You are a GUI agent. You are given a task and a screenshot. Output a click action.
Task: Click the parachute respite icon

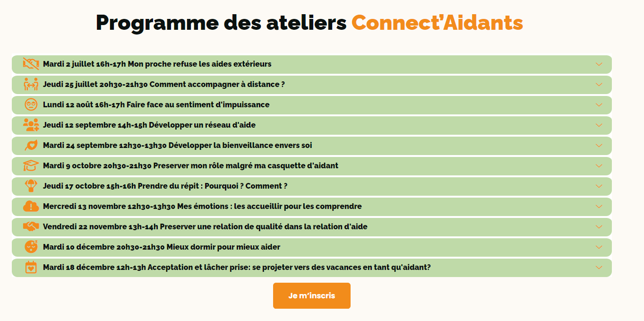click(31, 186)
